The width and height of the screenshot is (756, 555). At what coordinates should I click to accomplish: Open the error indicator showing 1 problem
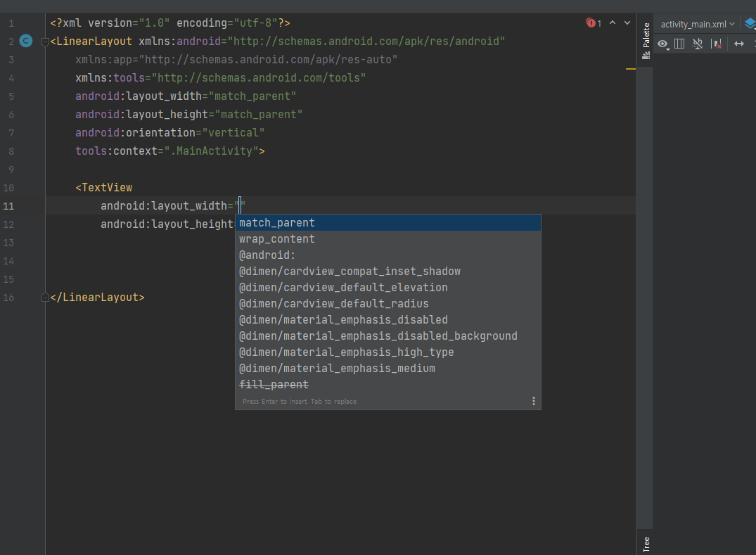tap(593, 23)
